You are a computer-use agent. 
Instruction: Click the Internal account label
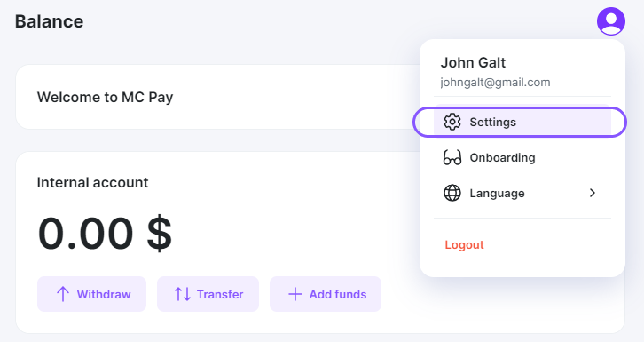coord(92,182)
